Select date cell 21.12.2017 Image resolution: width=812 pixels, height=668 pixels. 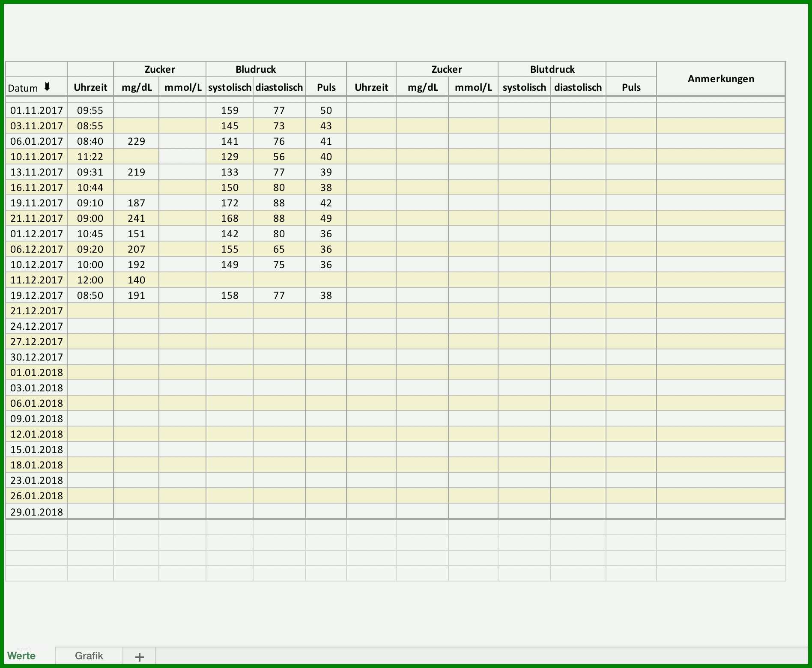pos(36,311)
